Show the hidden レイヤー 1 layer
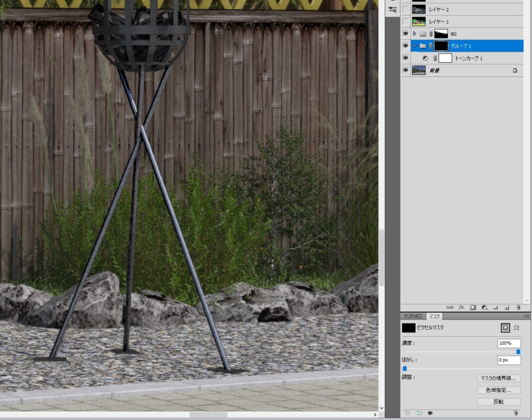The height and width of the screenshot is (420, 532). [x=406, y=22]
